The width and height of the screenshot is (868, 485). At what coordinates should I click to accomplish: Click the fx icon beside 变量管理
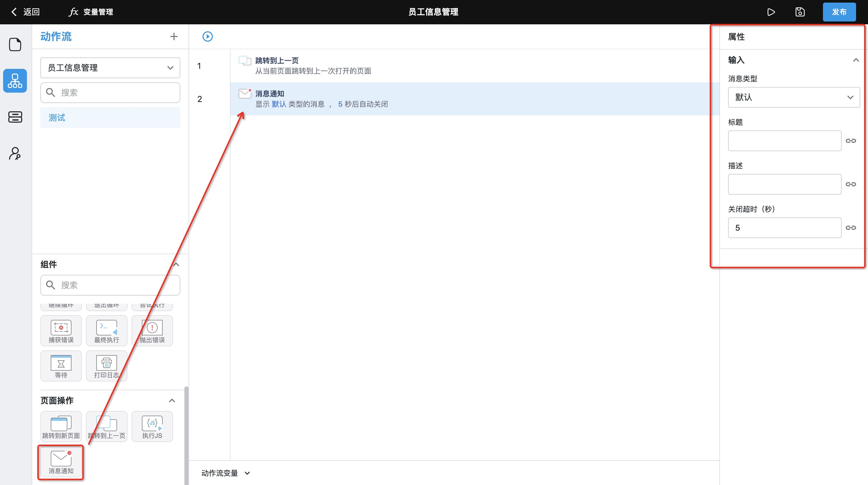pos(74,12)
